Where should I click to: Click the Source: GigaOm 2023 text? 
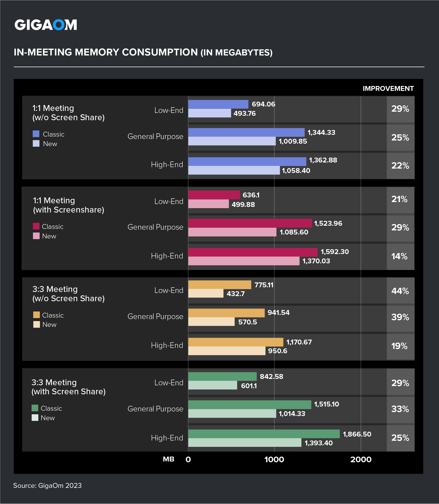47,486
